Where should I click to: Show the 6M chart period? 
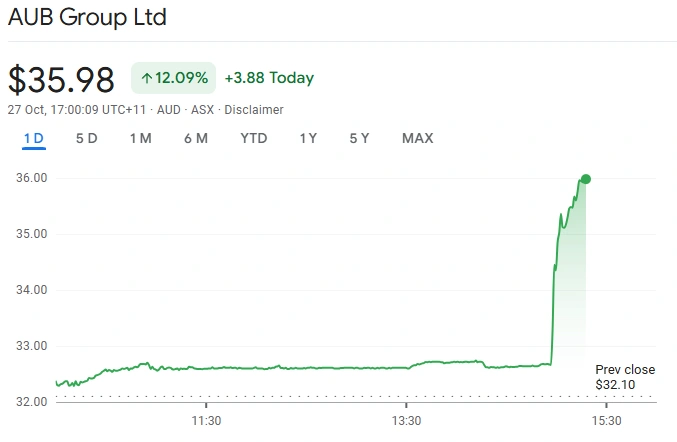[196, 138]
